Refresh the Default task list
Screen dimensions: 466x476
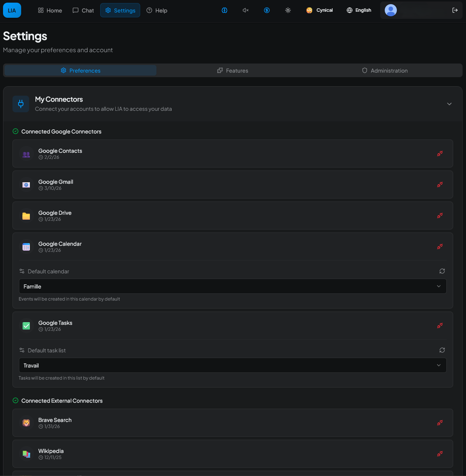tap(442, 350)
